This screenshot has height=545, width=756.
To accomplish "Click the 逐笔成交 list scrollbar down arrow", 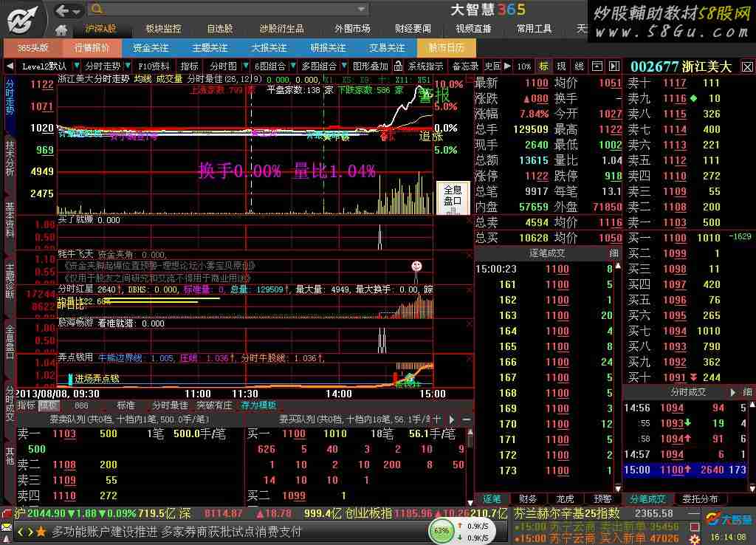I will (618, 488).
